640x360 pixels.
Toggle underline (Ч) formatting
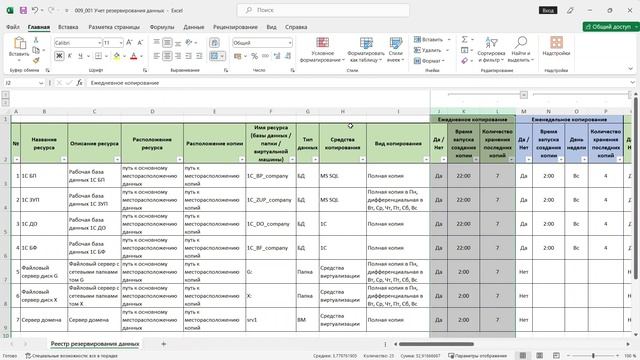(80, 56)
